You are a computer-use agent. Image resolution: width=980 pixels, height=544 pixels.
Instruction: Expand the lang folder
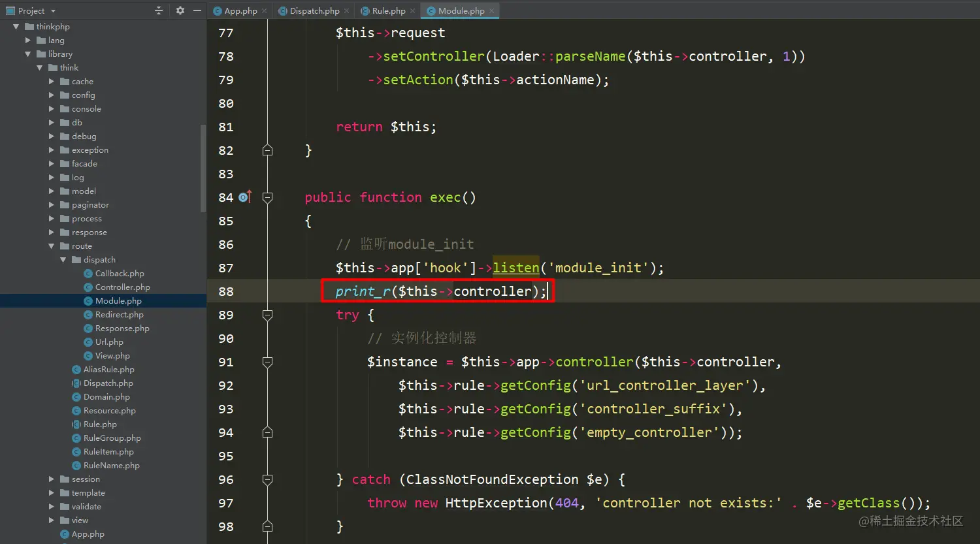(28, 40)
